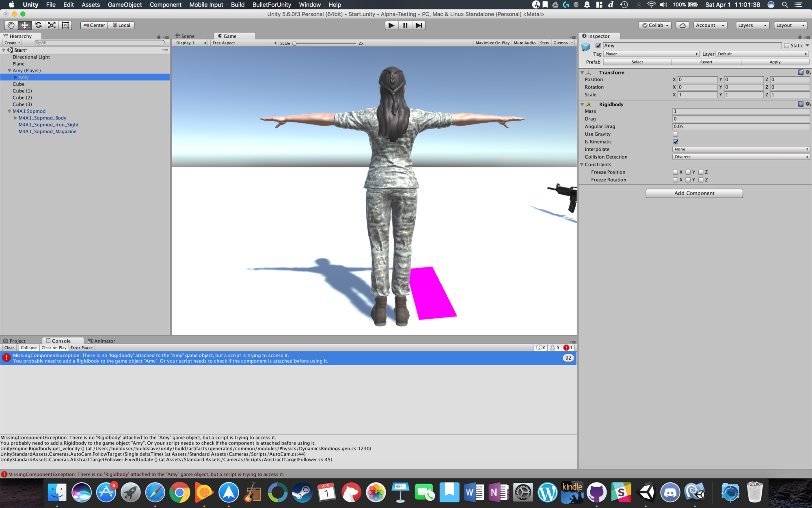Select the Scale tool icon
812x508 pixels.
[x=52, y=25]
